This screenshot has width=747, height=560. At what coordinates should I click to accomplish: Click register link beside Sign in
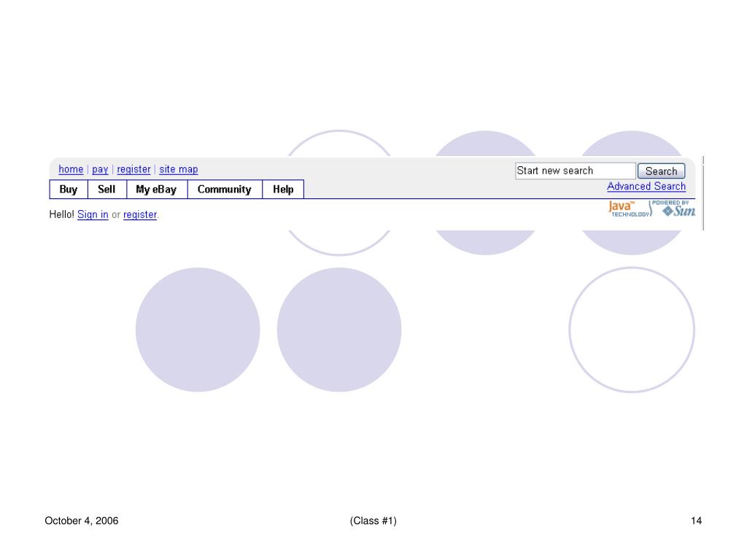[140, 215]
